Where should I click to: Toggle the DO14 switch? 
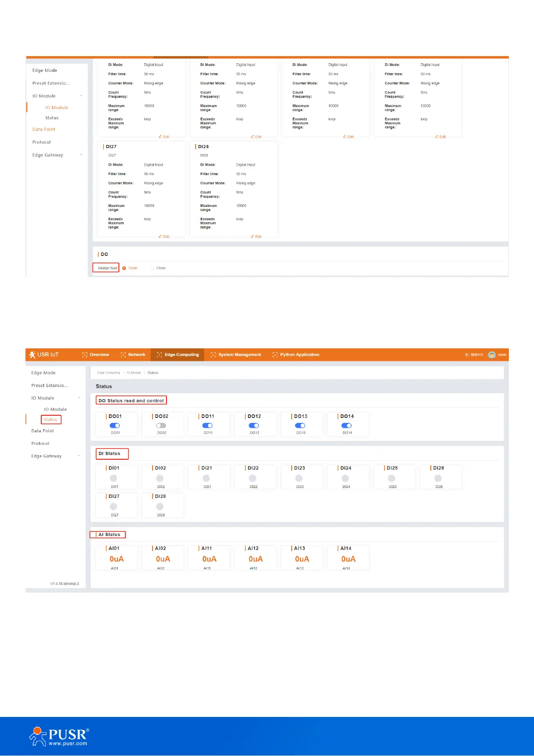346,426
